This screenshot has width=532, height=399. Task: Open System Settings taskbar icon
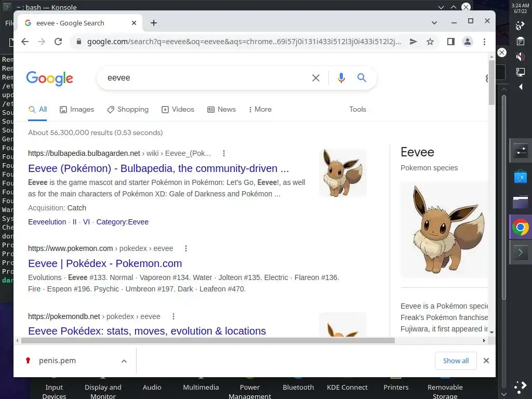pyautogui.click(x=521, y=151)
